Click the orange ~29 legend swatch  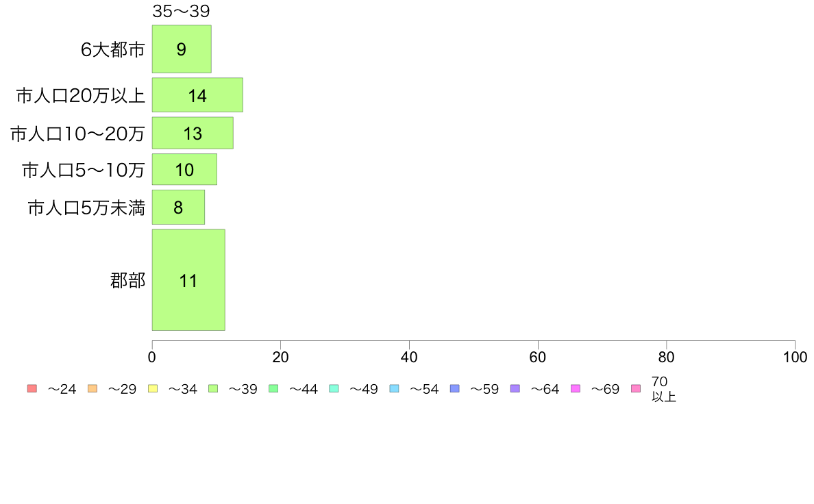click(92, 388)
